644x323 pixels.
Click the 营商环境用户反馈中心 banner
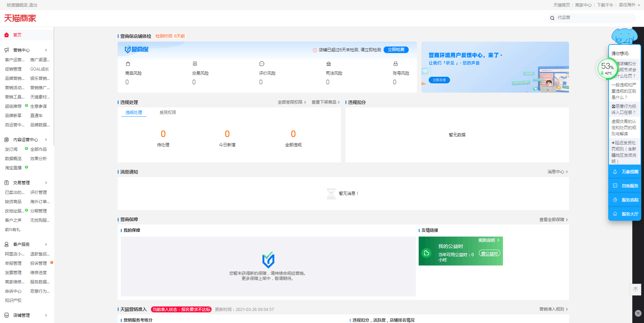tap(495, 67)
